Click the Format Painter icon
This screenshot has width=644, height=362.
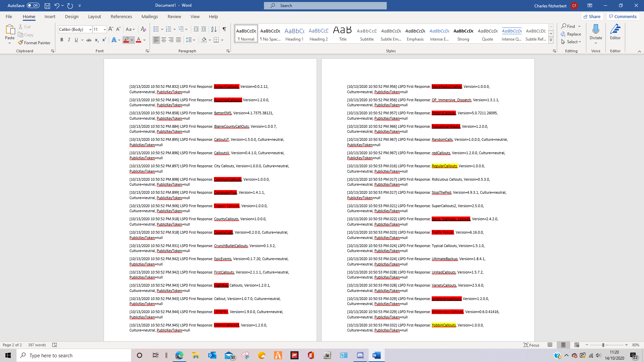pyautogui.click(x=21, y=43)
